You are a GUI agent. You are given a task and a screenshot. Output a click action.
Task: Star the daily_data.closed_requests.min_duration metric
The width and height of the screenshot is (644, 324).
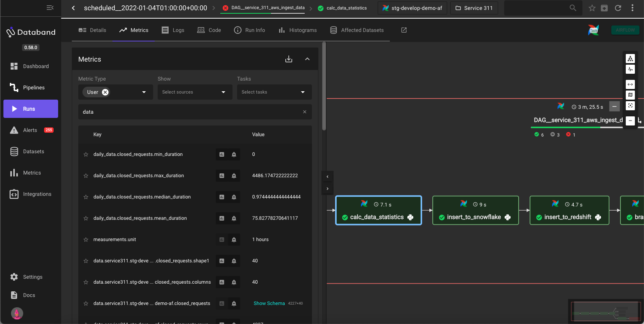pos(86,154)
